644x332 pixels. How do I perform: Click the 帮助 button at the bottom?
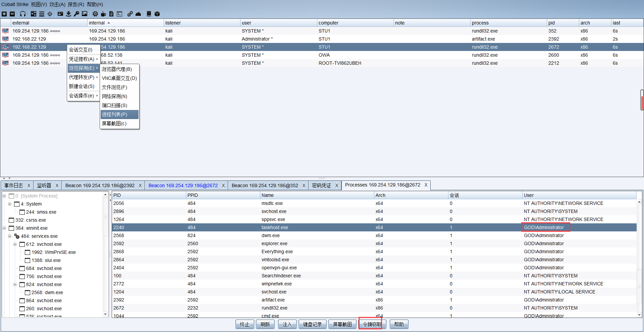point(399,324)
